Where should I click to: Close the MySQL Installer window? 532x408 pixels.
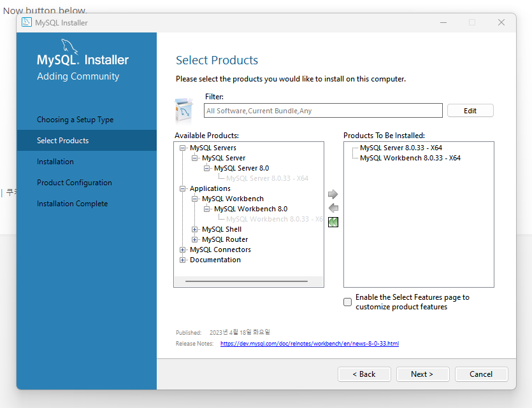click(x=501, y=22)
